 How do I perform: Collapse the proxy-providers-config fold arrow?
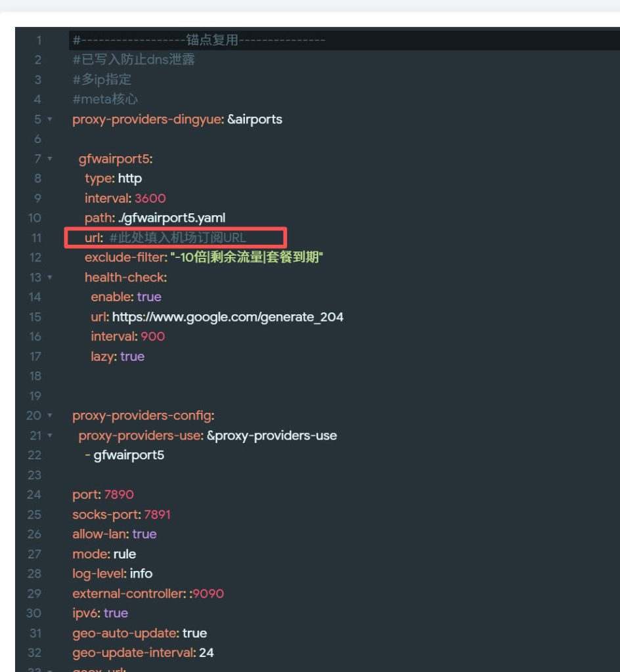tap(50, 416)
